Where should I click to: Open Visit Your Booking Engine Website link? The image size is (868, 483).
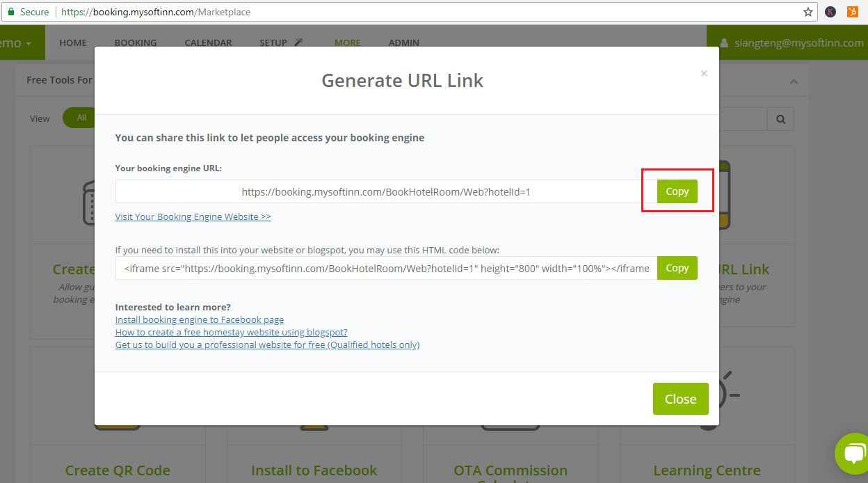(x=193, y=216)
